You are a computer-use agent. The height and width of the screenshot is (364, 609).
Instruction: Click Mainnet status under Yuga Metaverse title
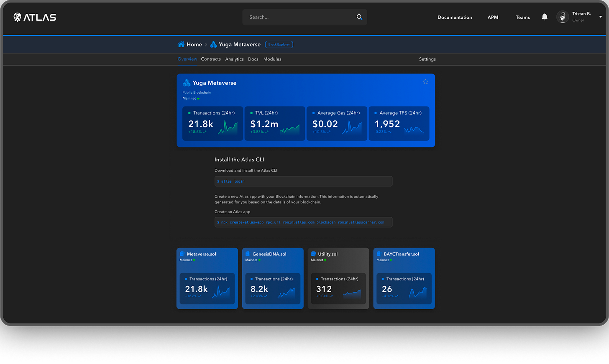(x=191, y=98)
